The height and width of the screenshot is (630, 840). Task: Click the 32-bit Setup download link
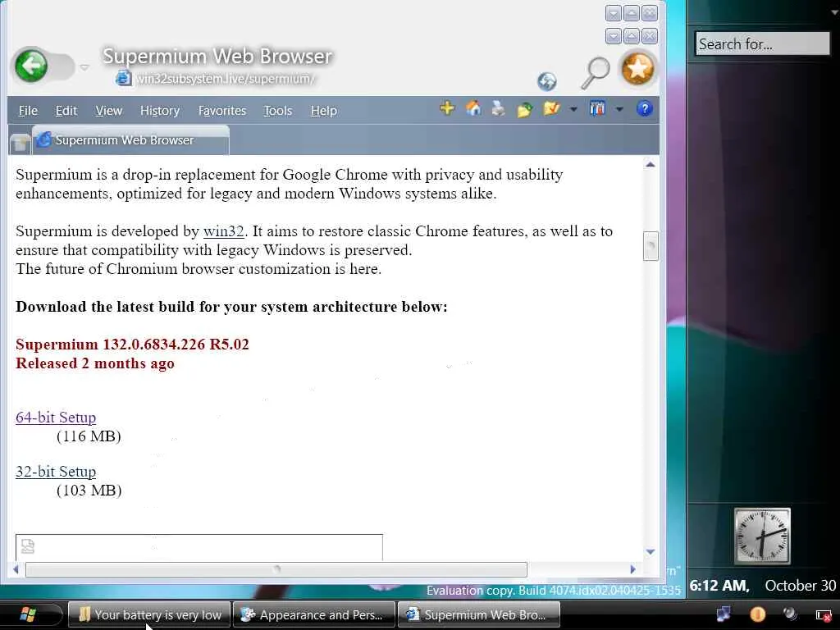(56, 472)
